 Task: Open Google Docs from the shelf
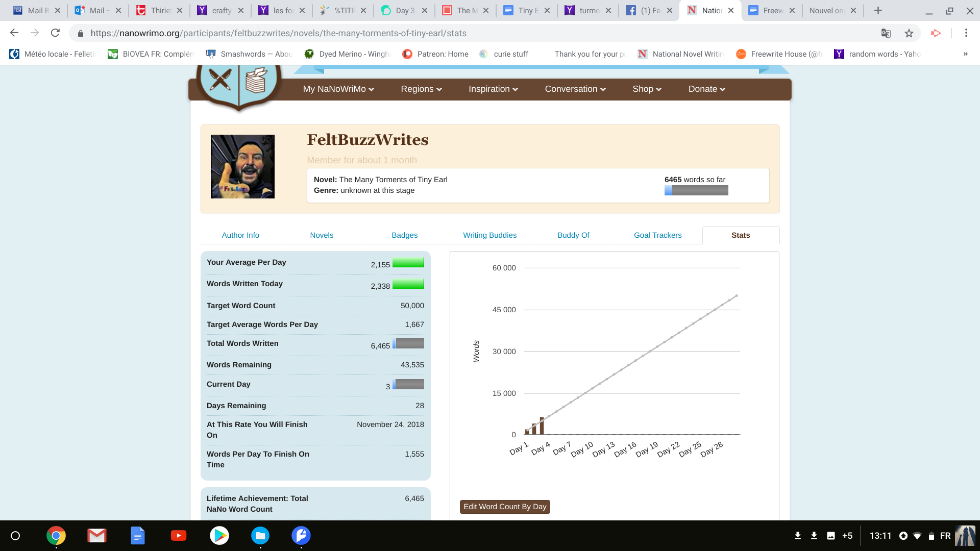click(138, 536)
